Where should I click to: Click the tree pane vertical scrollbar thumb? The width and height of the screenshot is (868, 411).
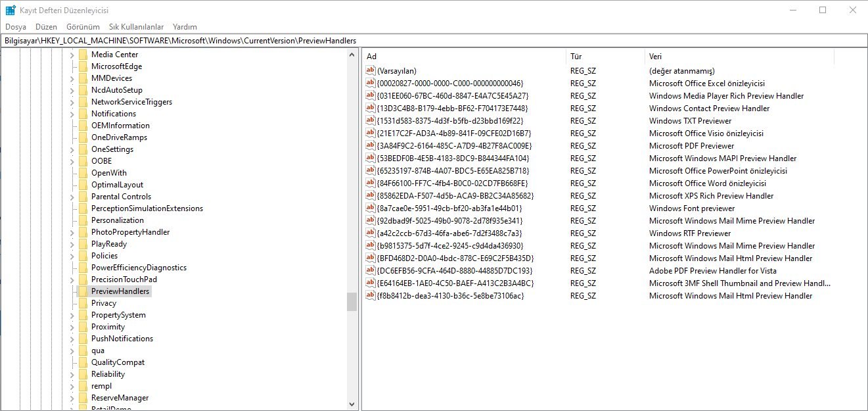pyautogui.click(x=352, y=301)
